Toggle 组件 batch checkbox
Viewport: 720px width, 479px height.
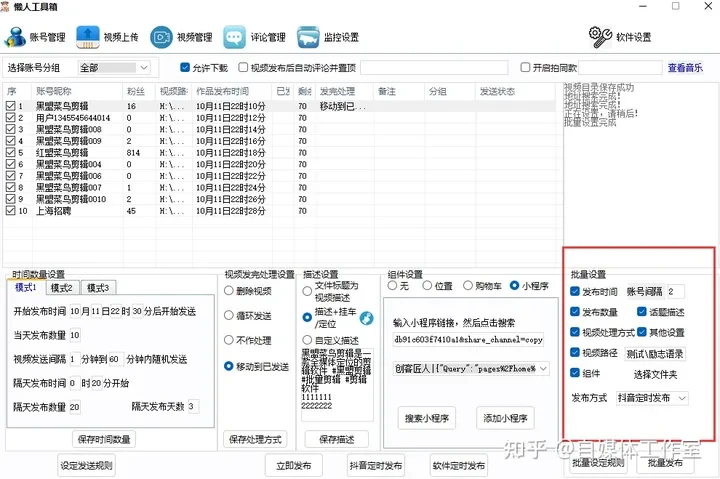(x=575, y=372)
